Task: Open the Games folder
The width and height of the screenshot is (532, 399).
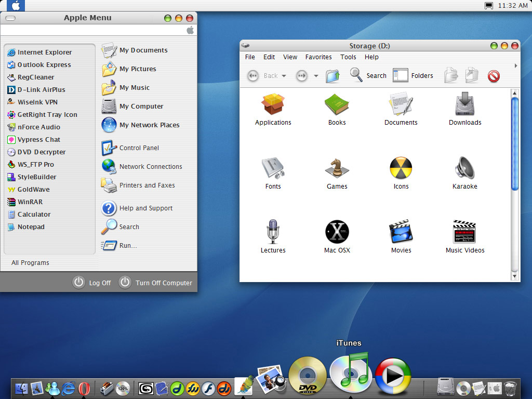Action: point(337,174)
